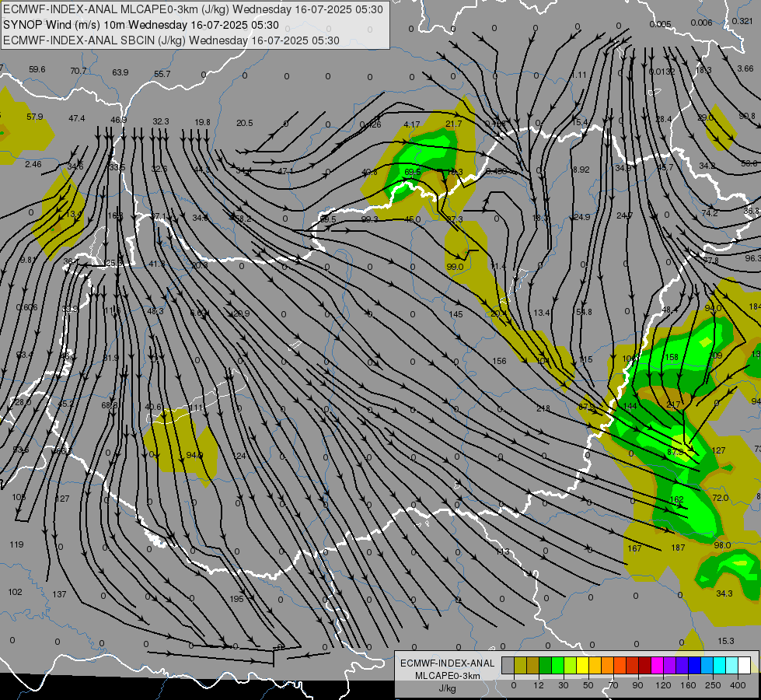This screenshot has width=761, height=700.
Task: Pick the red swatch before the 90 tick
Action: click(633, 665)
